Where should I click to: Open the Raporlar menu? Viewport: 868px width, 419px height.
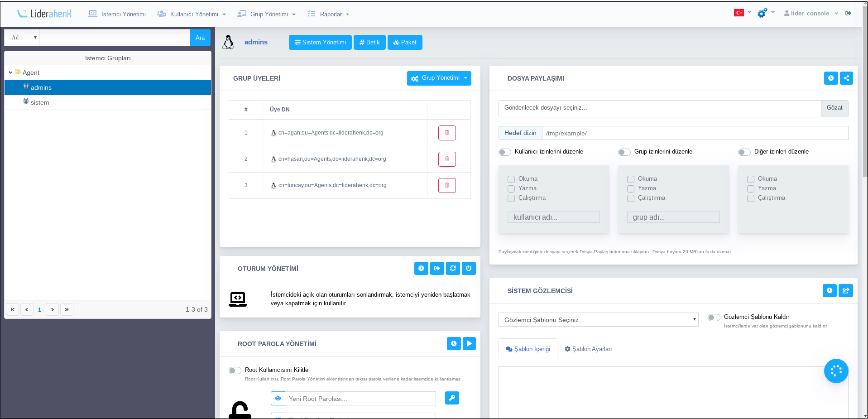click(x=329, y=14)
